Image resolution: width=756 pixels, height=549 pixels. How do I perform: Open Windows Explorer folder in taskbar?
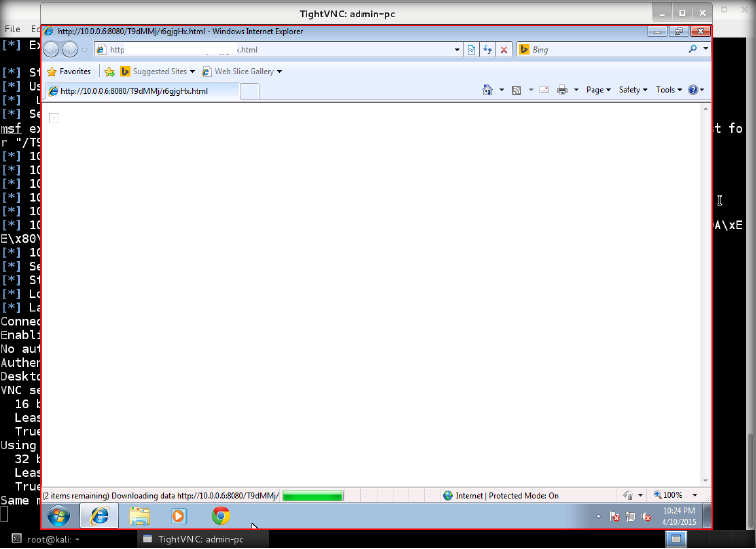(x=139, y=516)
